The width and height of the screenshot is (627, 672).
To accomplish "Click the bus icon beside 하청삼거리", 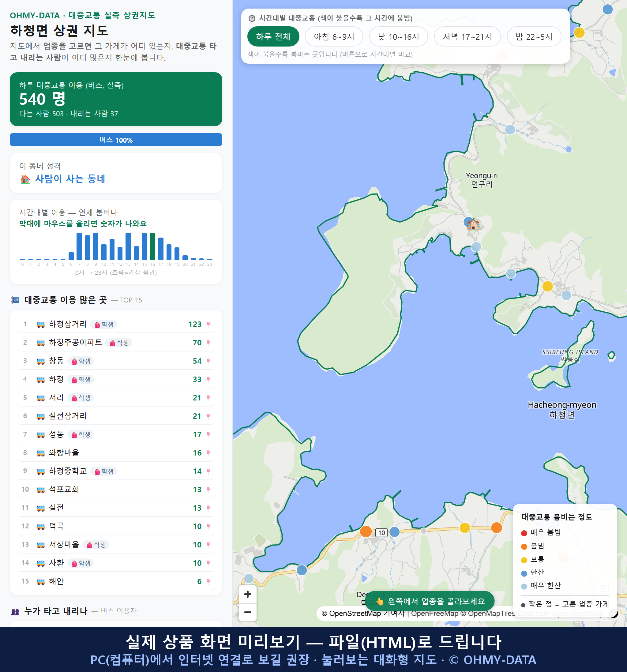I will pyautogui.click(x=40, y=325).
